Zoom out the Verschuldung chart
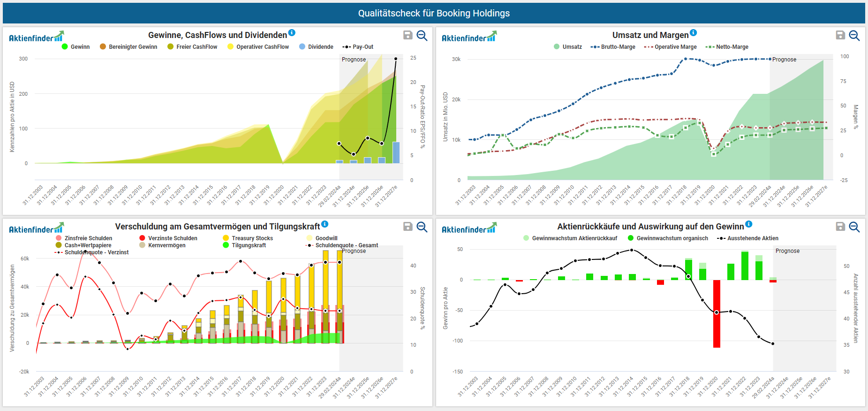Image resolution: width=868 pixels, height=411 pixels. pos(422,227)
